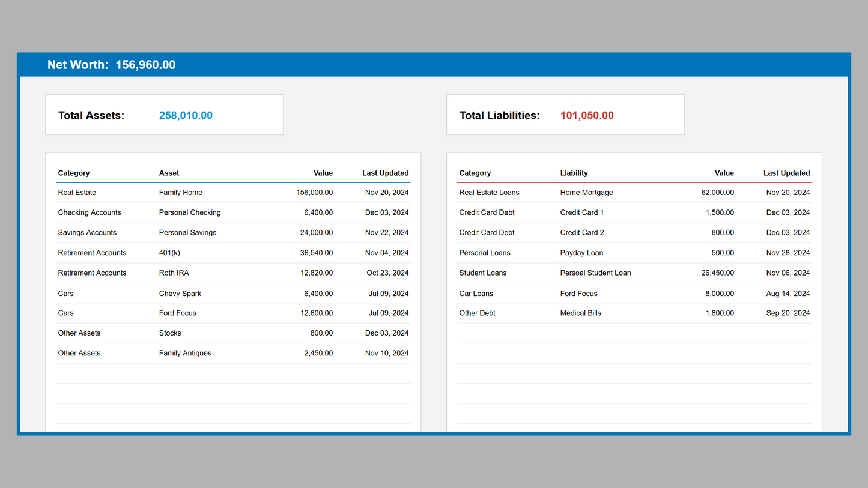Select the Real Estate Loans category cell
The width and height of the screenshot is (868, 488).
[x=489, y=193]
